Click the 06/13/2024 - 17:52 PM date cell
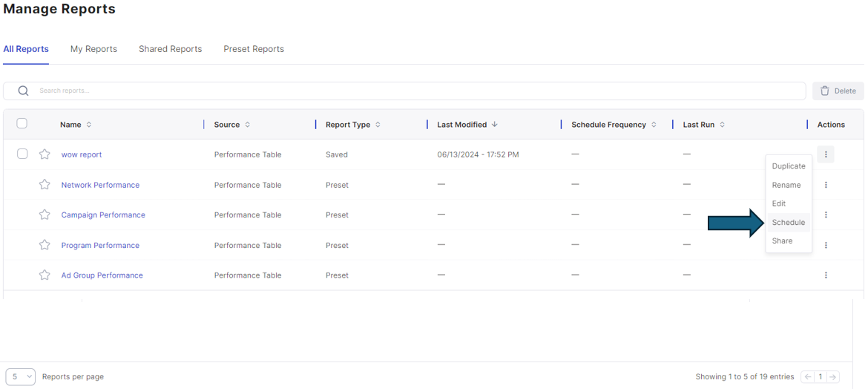Viewport: 868px width, 389px height. click(478, 154)
